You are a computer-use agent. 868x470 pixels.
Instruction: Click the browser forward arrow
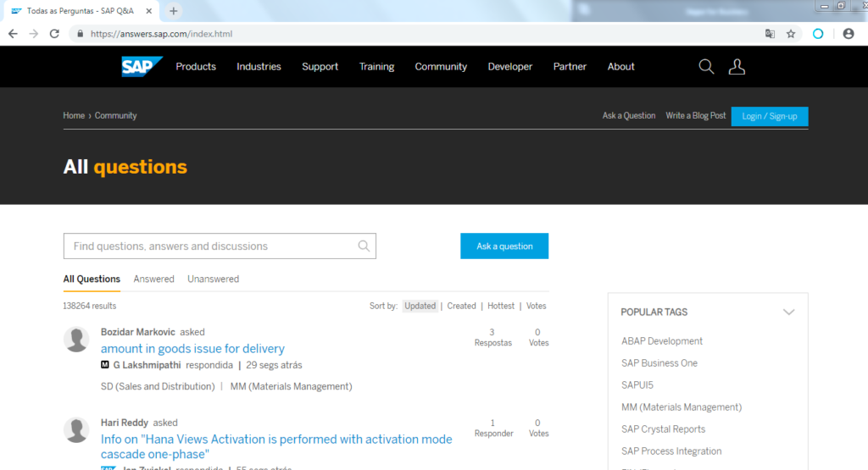click(34, 34)
